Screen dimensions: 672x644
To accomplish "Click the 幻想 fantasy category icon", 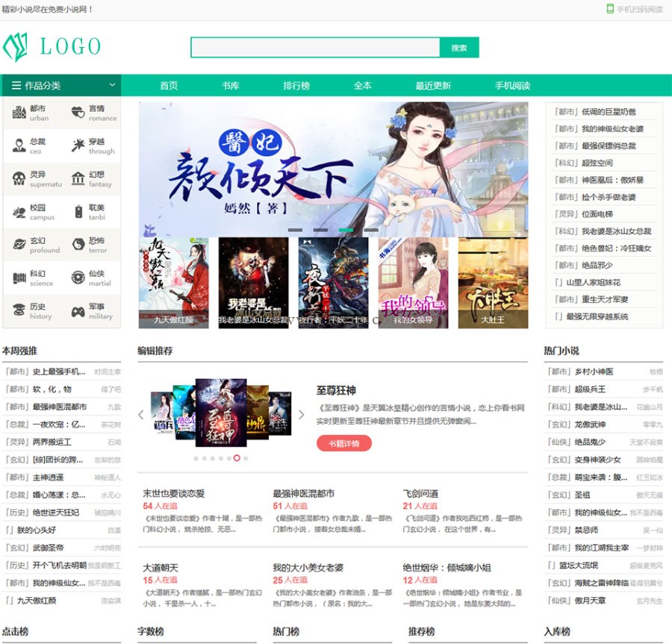I will pyautogui.click(x=78, y=177).
